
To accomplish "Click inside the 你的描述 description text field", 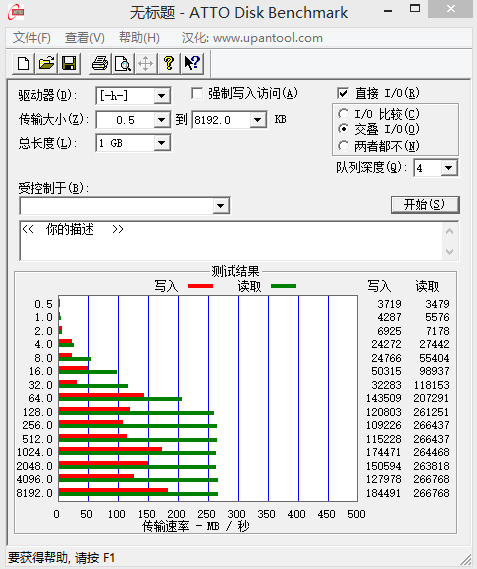I will click(231, 241).
